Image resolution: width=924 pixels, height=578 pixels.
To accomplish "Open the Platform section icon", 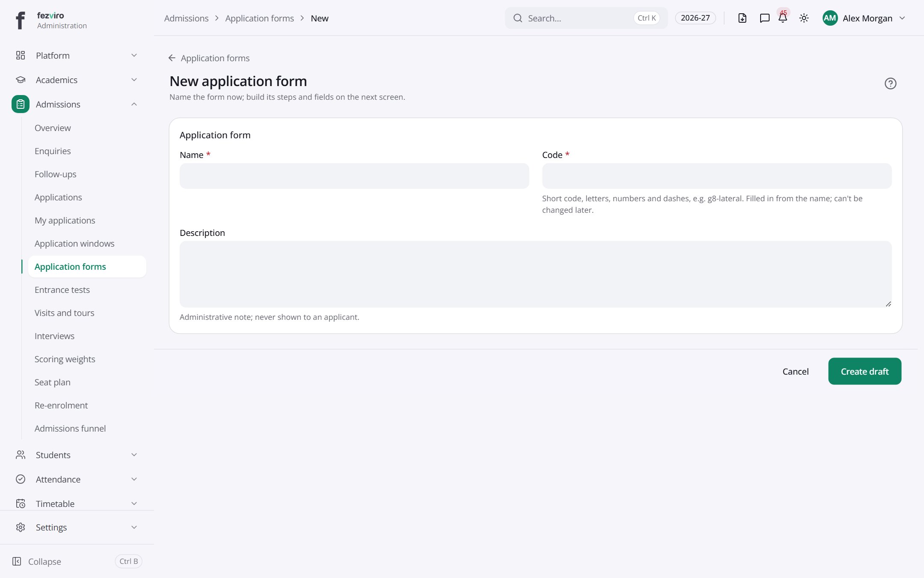I will [21, 55].
